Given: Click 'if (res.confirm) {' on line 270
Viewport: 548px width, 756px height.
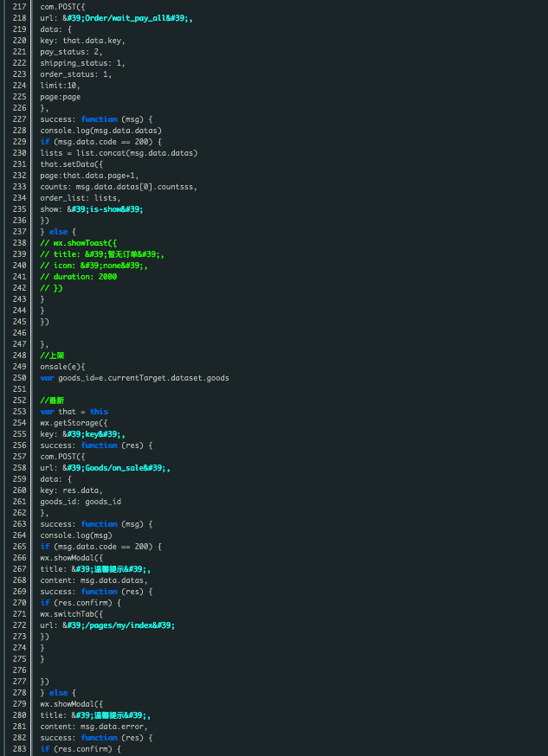Looking at the screenshot, I should (81, 603).
